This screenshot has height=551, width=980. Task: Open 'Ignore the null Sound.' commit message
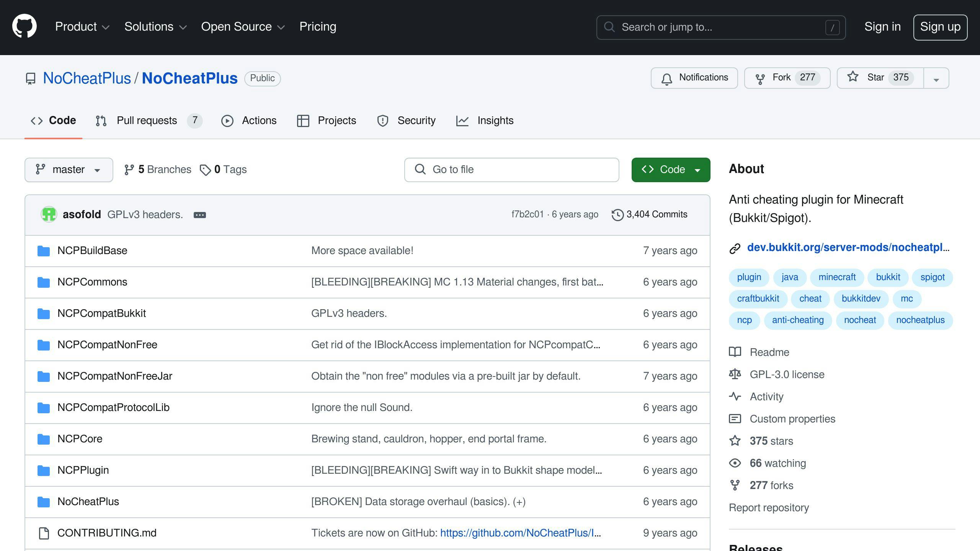[362, 408]
